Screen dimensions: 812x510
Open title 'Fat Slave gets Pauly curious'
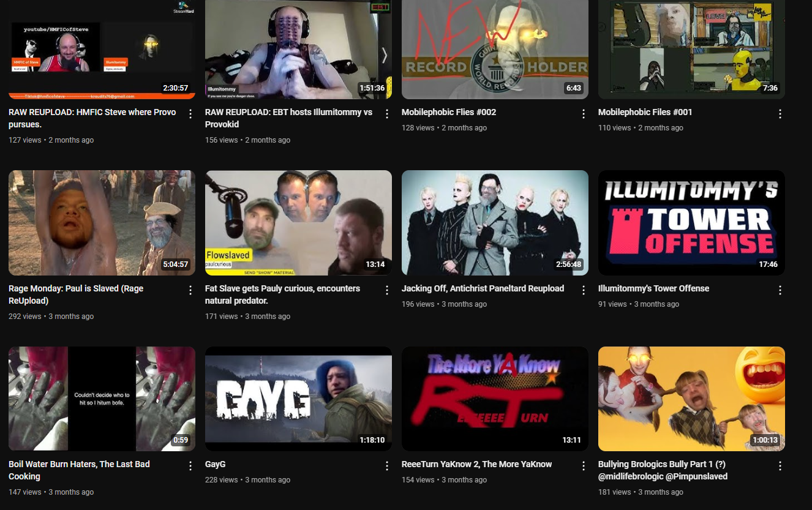(283, 294)
